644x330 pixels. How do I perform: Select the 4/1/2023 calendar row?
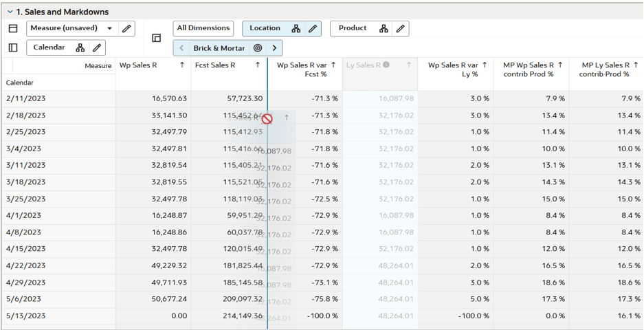click(x=58, y=215)
